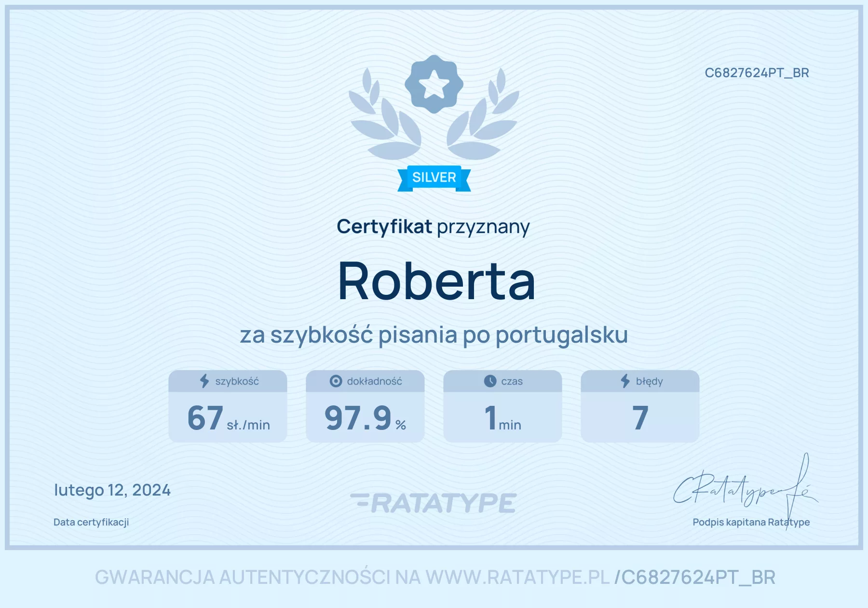Click the lightning icon beside szybkość
868x608 pixels.
click(204, 381)
